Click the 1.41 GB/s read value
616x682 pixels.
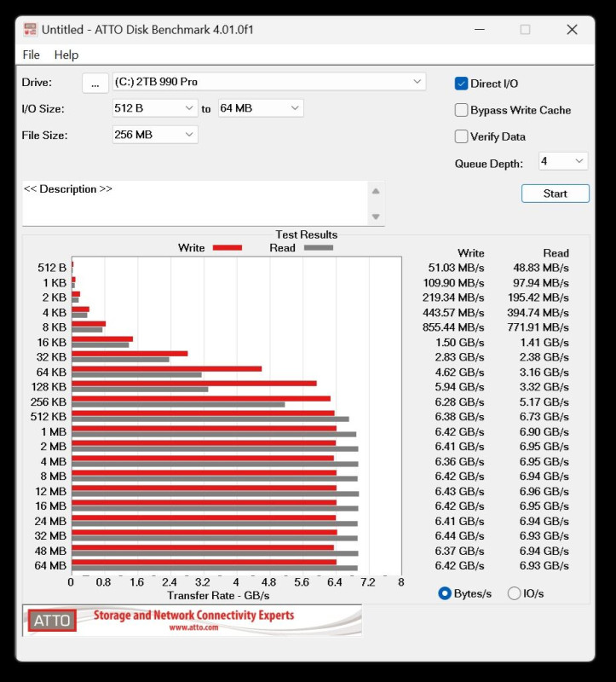(x=544, y=343)
